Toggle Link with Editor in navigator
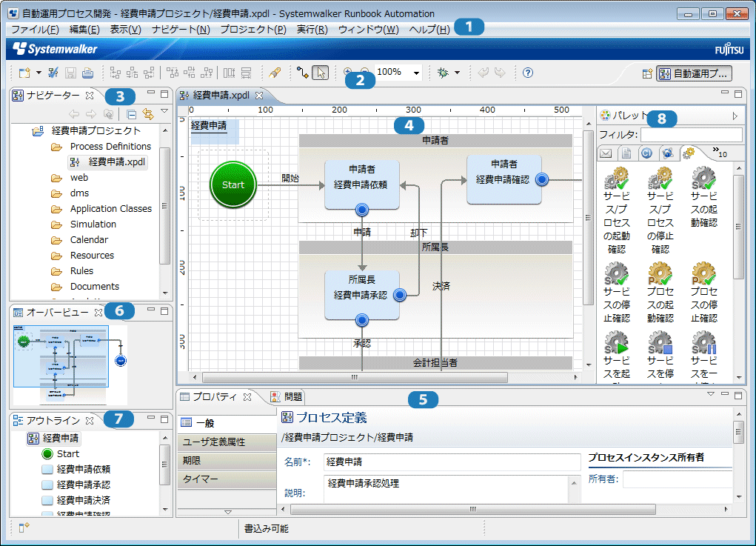Image resolution: width=756 pixels, height=546 pixels. pos(148,114)
